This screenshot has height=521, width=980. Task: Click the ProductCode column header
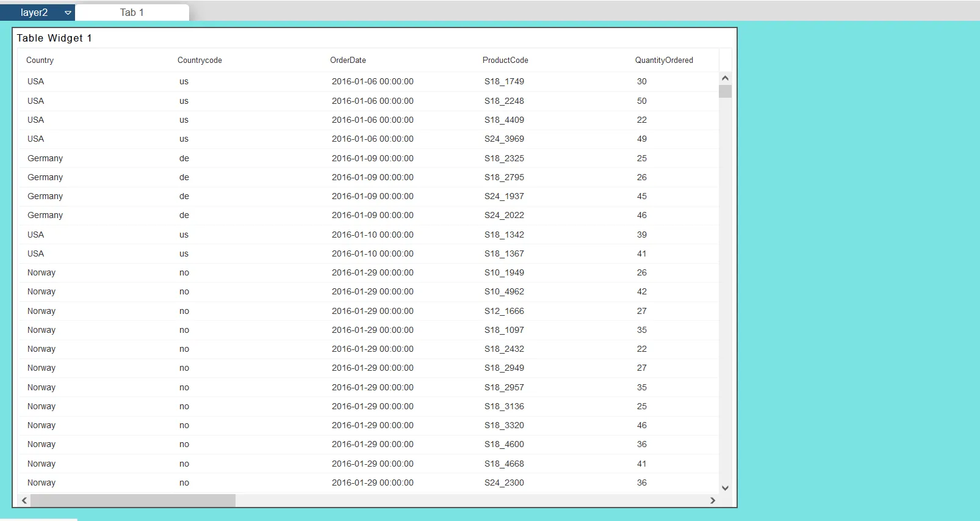pyautogui.click(x=505, y=60)
